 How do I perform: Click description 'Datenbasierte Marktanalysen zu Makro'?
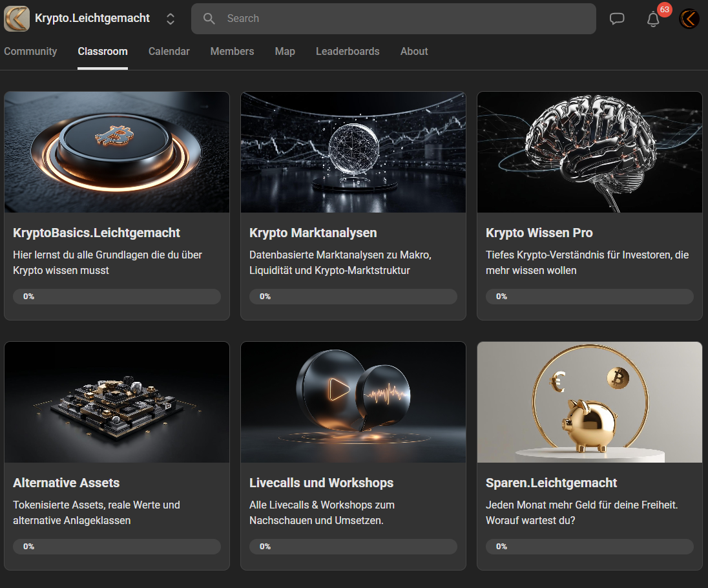coord(340,263)
